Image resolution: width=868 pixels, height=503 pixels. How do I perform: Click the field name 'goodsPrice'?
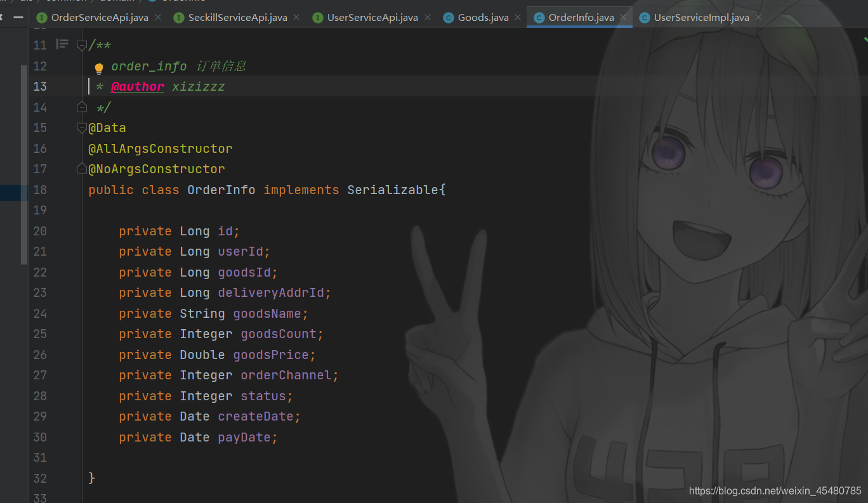(x=271, y=355)
